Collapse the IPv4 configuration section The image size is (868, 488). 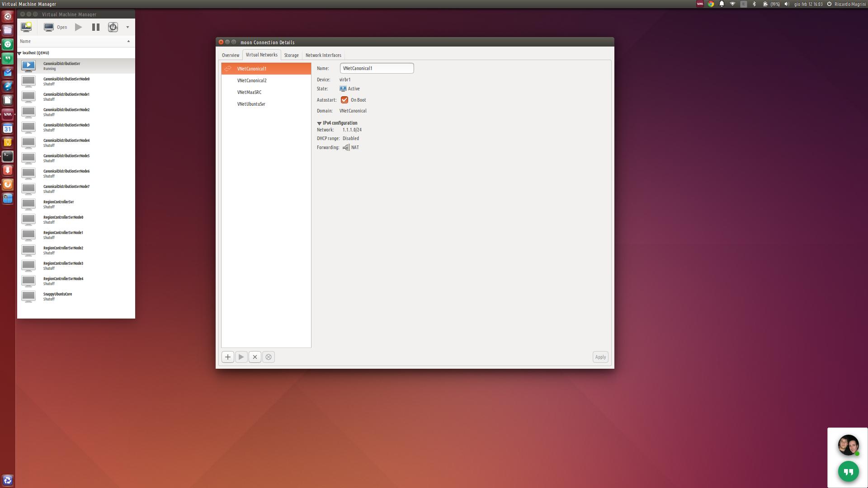[319, 123]
